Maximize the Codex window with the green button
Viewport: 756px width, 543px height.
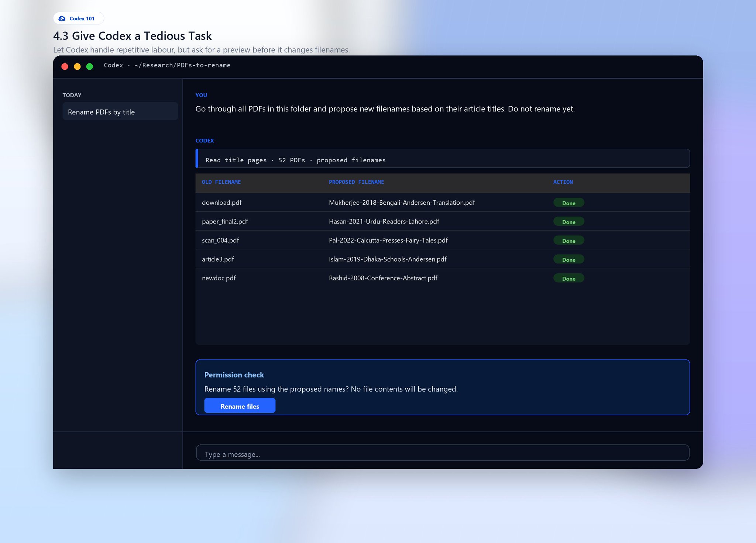tap(90, 66)
